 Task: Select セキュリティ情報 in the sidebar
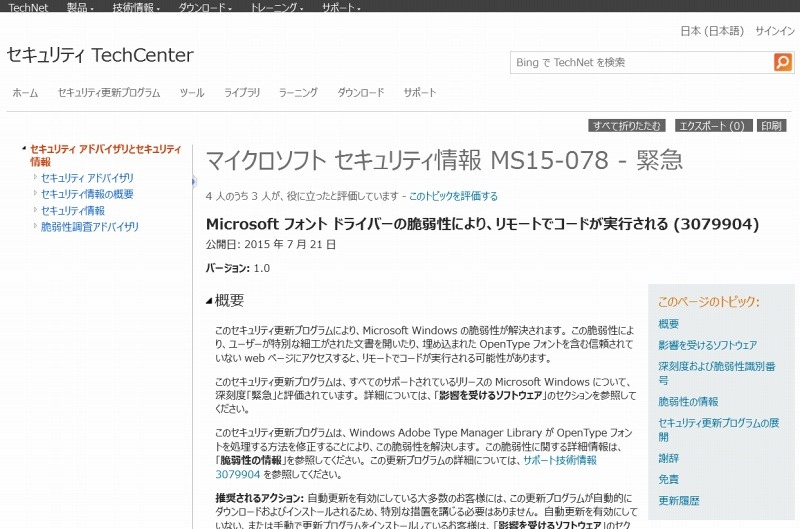tap(72, 210)
